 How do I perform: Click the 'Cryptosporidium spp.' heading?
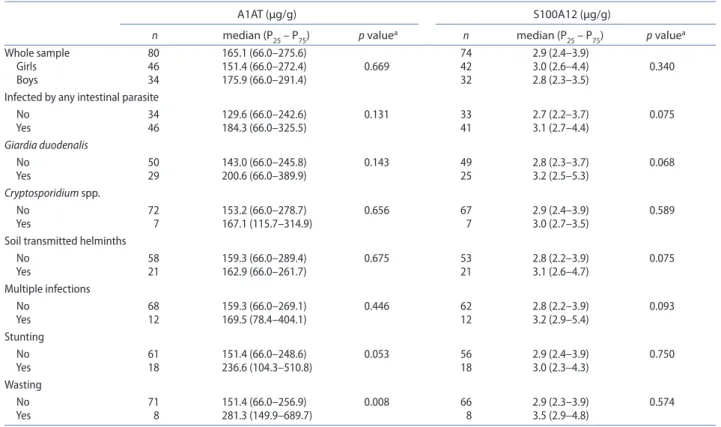coord(52,193)
